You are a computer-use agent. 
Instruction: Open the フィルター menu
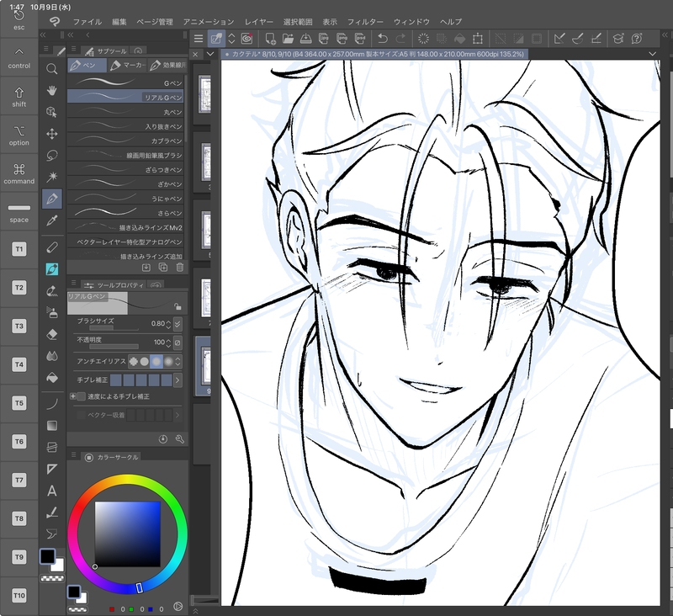click(365, 22)
